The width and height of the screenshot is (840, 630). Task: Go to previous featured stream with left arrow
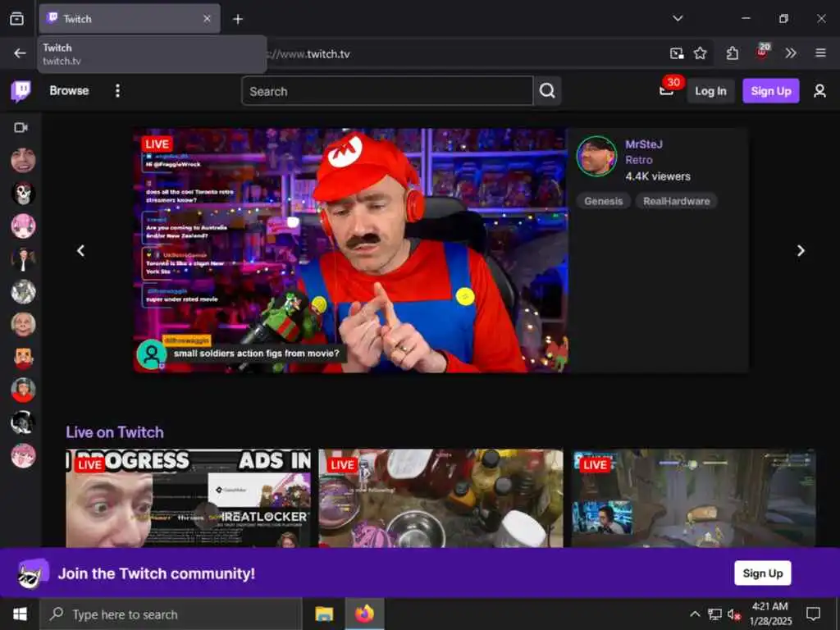coord(81,251)
